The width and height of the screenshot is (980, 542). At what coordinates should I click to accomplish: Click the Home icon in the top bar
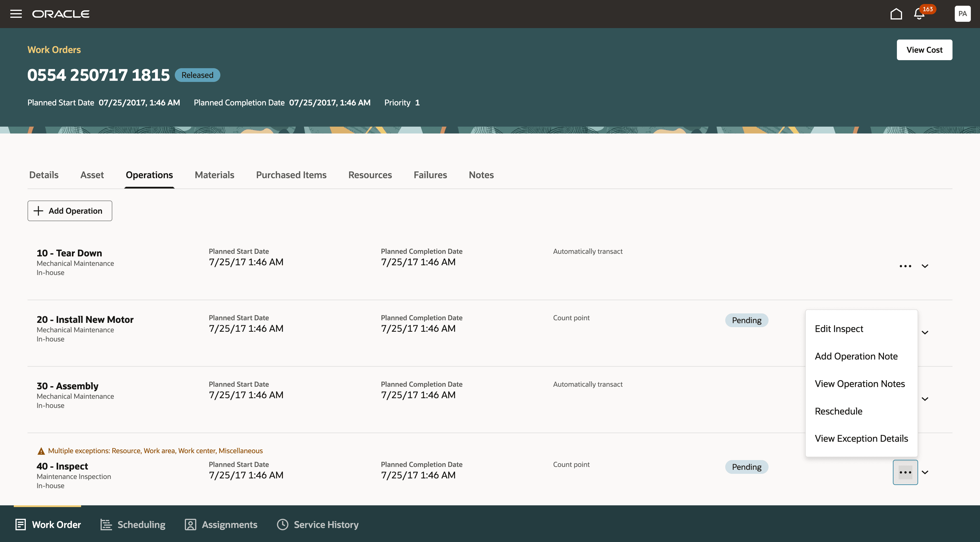[x=896, y=14]
